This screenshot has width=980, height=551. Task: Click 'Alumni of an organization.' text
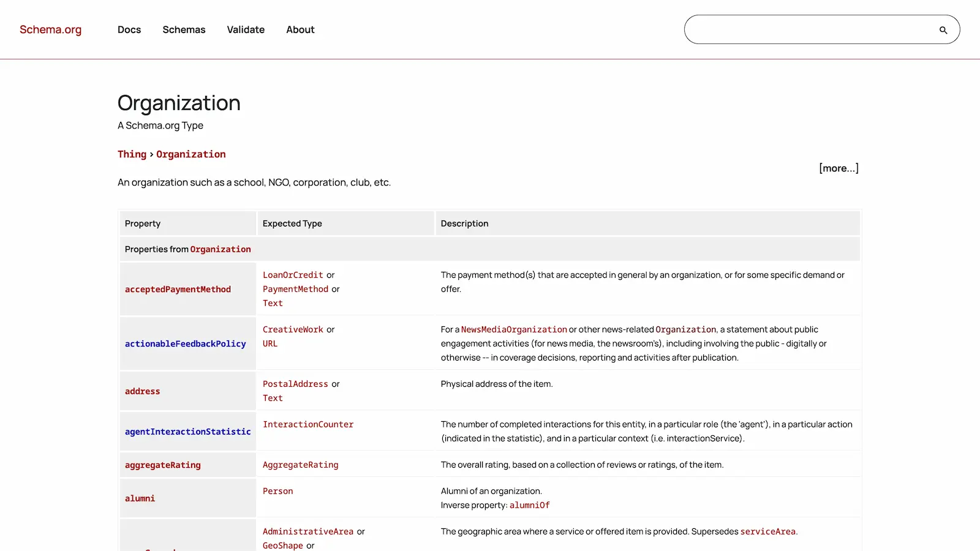(491, 491)
